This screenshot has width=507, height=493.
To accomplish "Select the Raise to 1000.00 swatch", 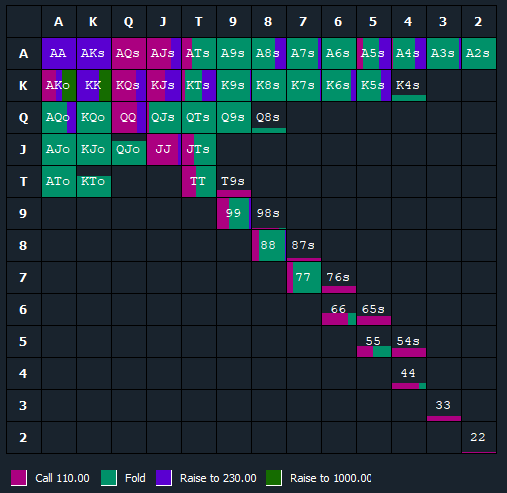I will 274,478.
